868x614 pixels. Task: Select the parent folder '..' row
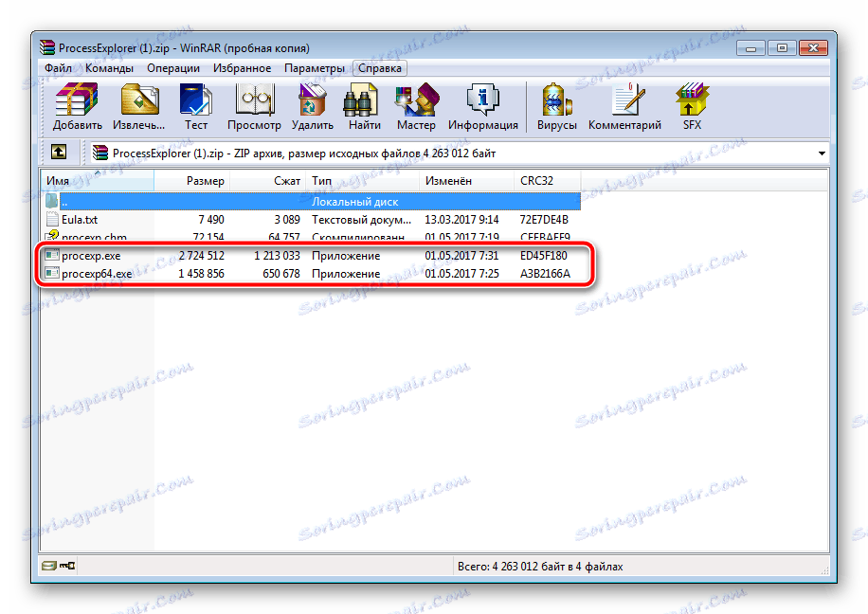(311, 202)
